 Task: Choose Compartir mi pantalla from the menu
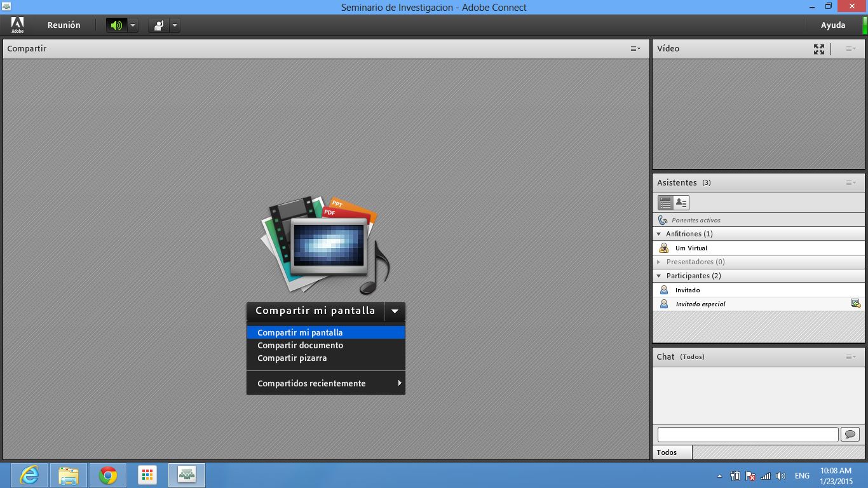(326, 332)
